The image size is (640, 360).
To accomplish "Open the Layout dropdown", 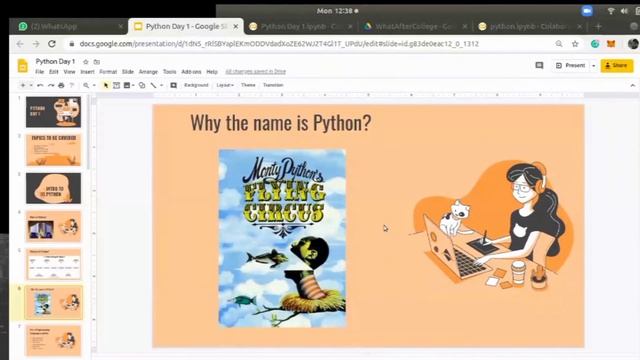I will (225, 85).
